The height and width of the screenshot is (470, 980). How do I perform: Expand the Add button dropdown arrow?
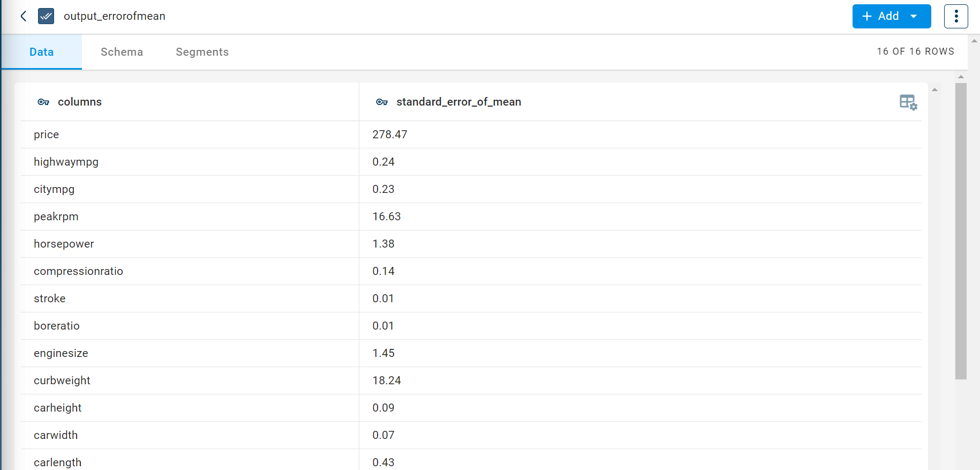914,16
